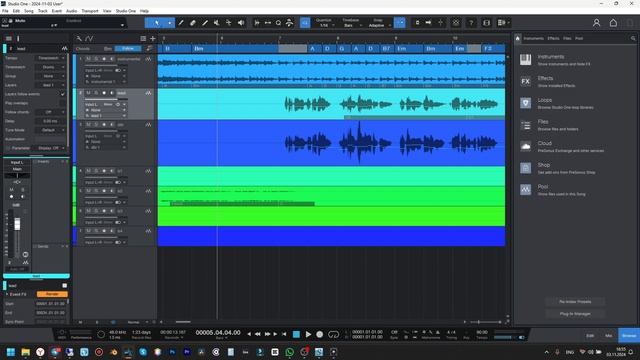
Task: Toggle the Loop transport button
Action: pos(333,334)
